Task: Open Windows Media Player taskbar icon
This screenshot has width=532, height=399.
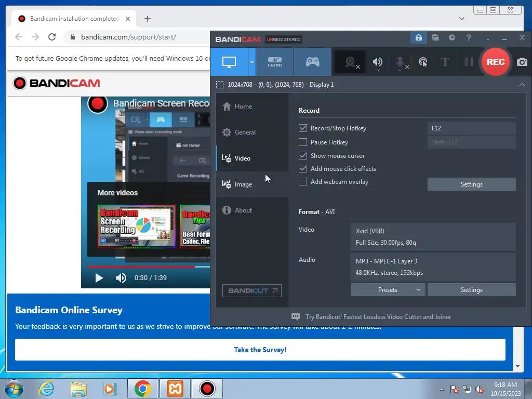Action: point(110,389)
